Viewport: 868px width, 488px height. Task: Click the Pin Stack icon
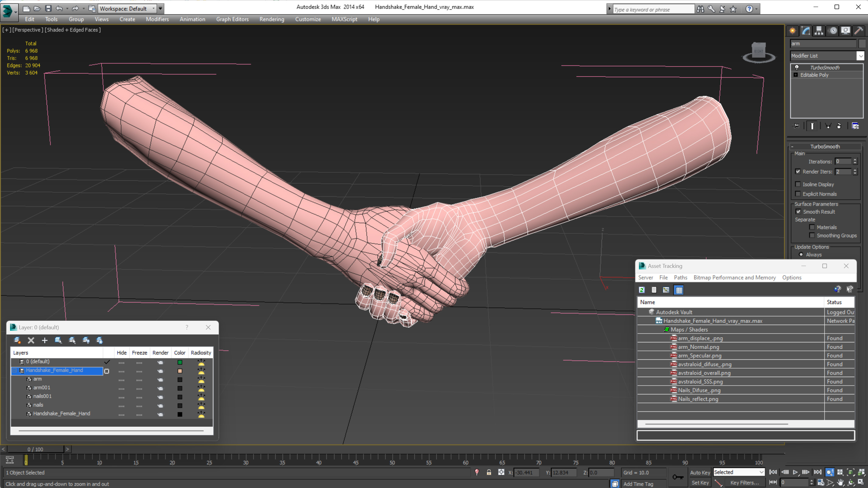pos(796,126)
